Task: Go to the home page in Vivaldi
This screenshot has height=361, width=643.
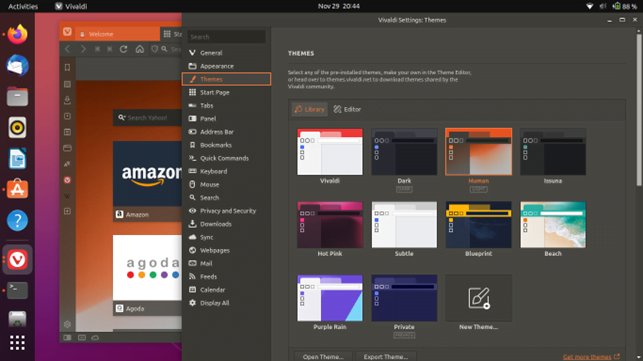Action: point(140,49)
